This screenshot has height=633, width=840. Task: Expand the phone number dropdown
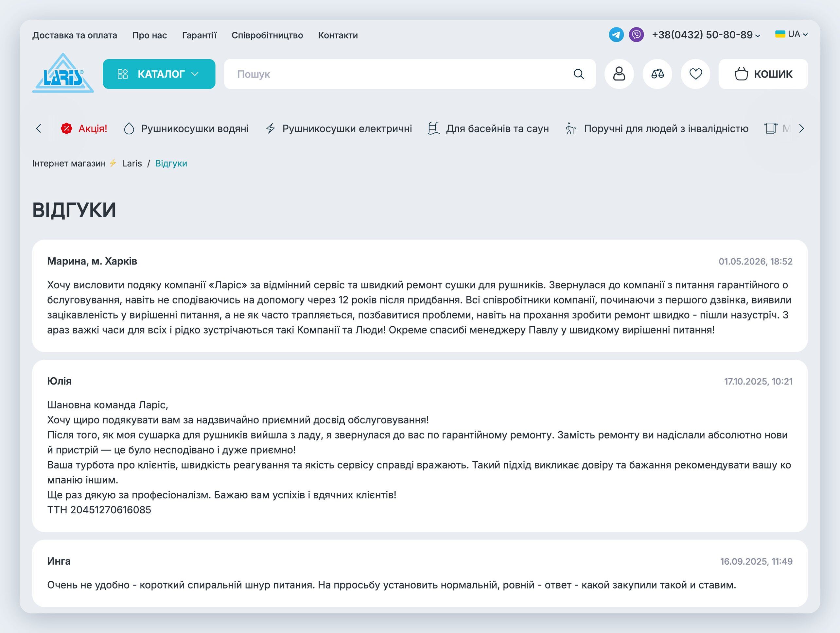point(706,35)
